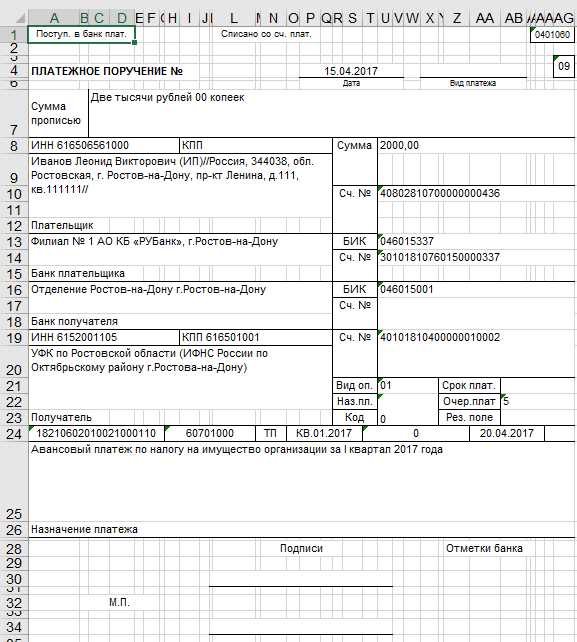The image size is (577, 642).
Task: Select row header 7
Action: point(14,113)
